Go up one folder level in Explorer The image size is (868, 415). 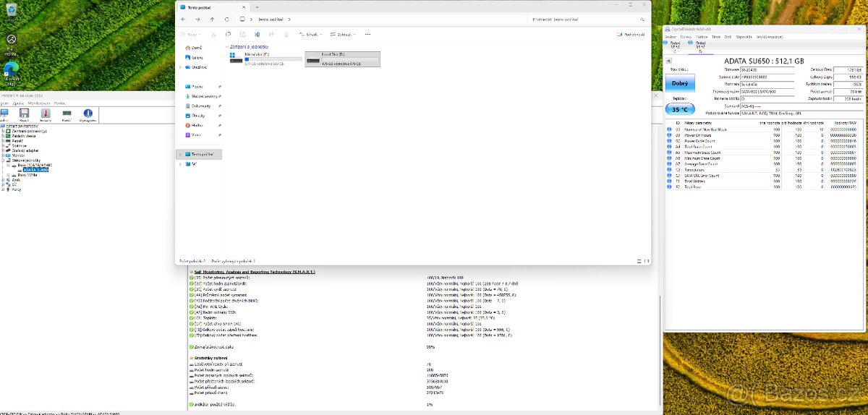click(212, 20)
